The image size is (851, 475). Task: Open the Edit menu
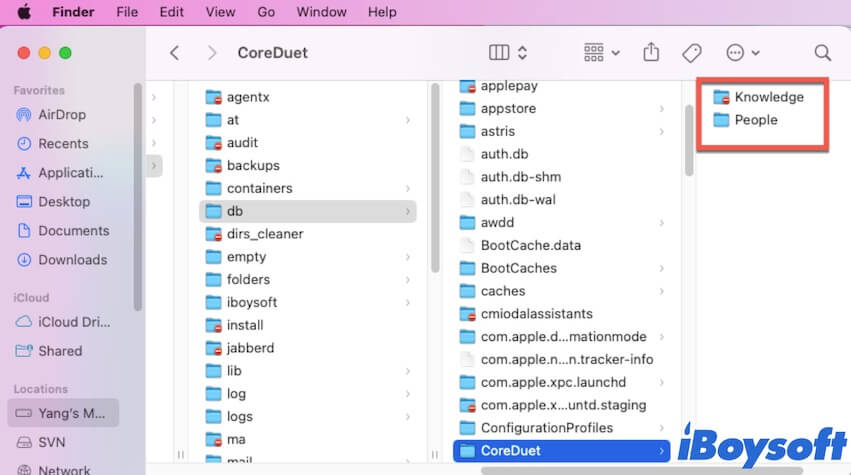[172, 12]
